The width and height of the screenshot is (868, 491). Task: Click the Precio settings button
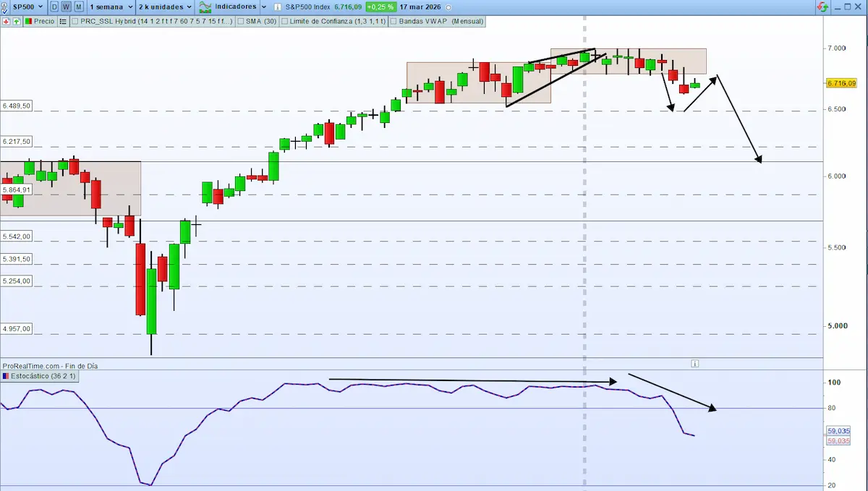(39, 21)
